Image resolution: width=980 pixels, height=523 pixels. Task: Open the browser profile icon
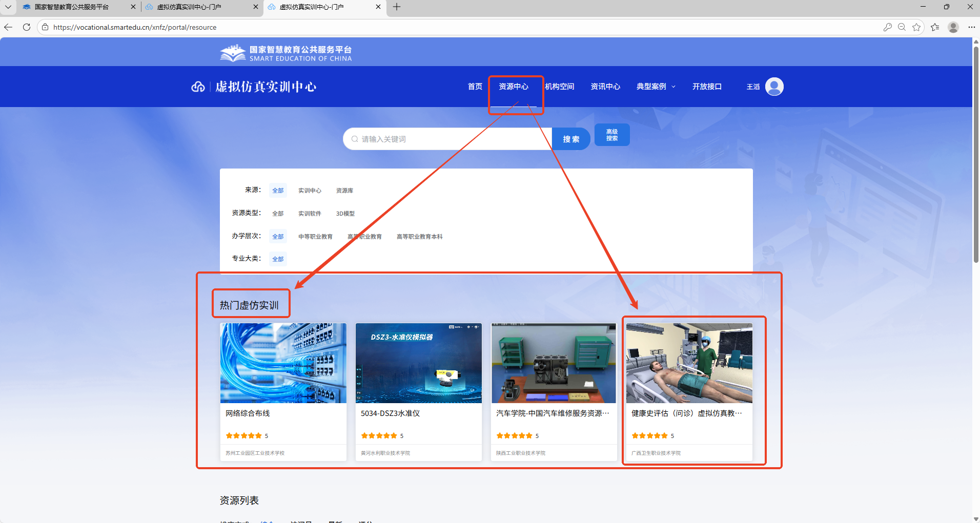[953, 27]
